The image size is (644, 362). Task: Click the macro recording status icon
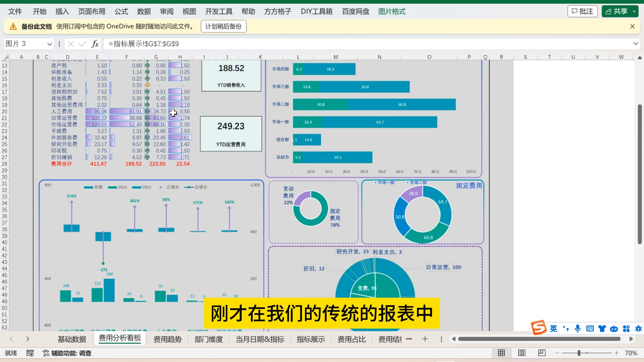tap(30, 353)
